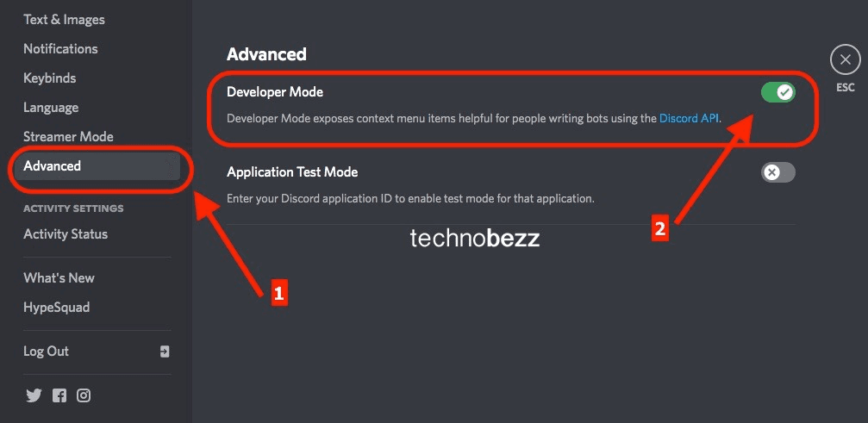Open the Notifications settings section
Viewport: 868px width, 423px height.
point(60,48)
